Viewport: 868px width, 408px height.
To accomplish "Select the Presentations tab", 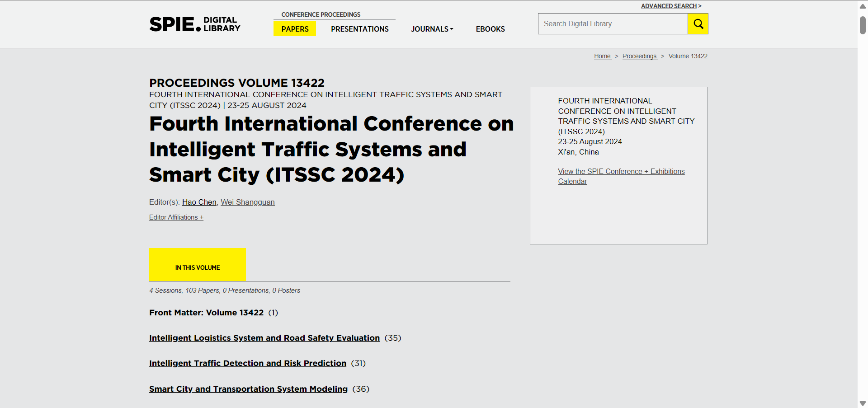I will pyautogui.click(x=360, y=29).
